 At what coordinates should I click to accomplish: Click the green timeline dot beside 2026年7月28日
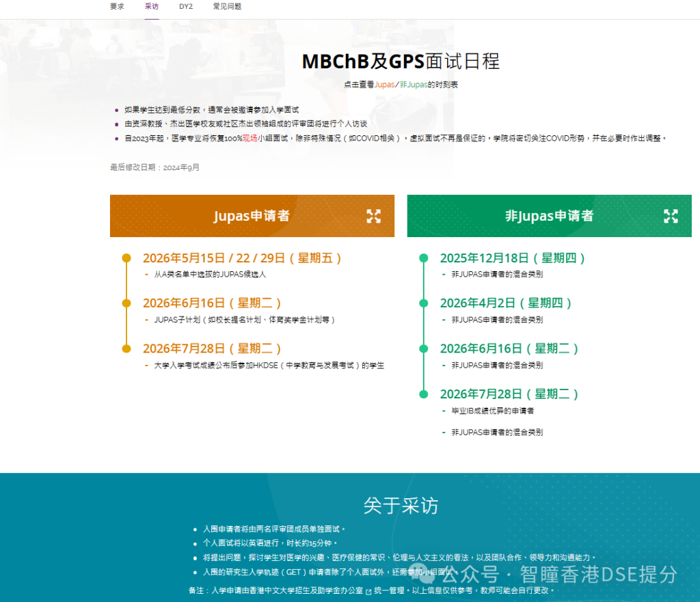(x=424, y=394)
